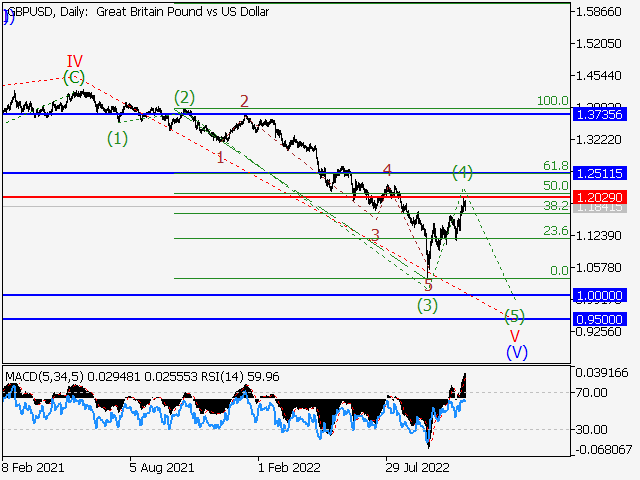
Task: Select the RSI level label "70.00"
Action: point(591,393)
